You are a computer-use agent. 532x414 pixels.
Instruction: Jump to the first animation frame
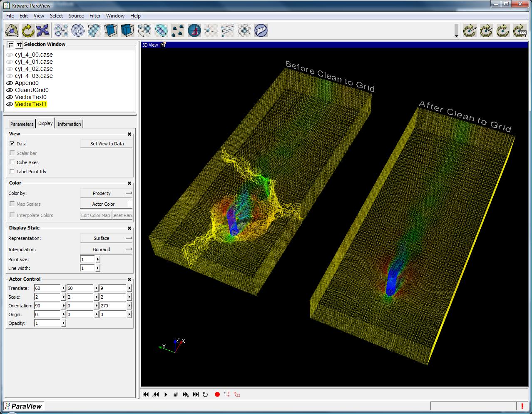pos(146,394)
